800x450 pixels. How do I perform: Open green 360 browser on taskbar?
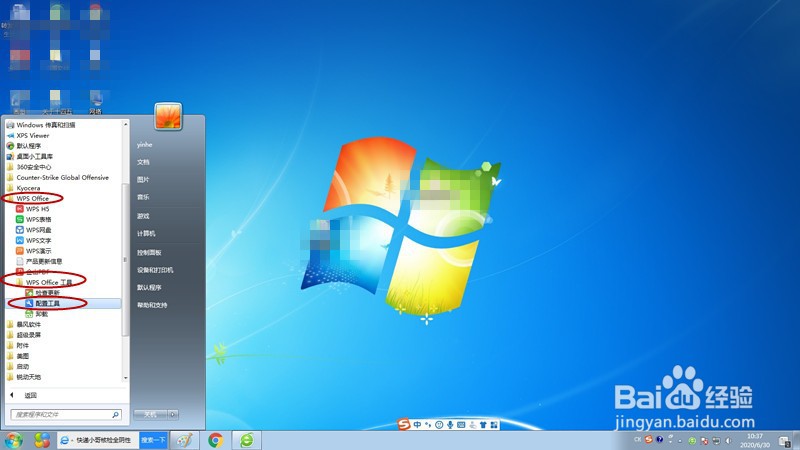(x=247, y=440)
